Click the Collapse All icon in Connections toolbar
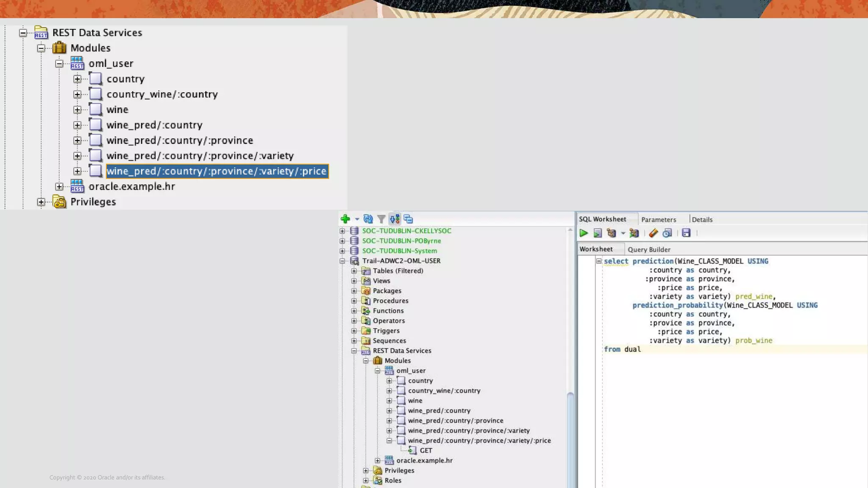Image resolution: width=868 pixels, height=488 pixels. pos(408,219)
